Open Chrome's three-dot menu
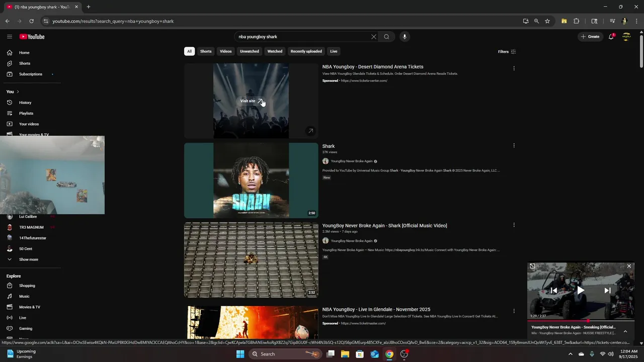The height and width of the screenshot is (362, 644). click(x=636, y=21)
